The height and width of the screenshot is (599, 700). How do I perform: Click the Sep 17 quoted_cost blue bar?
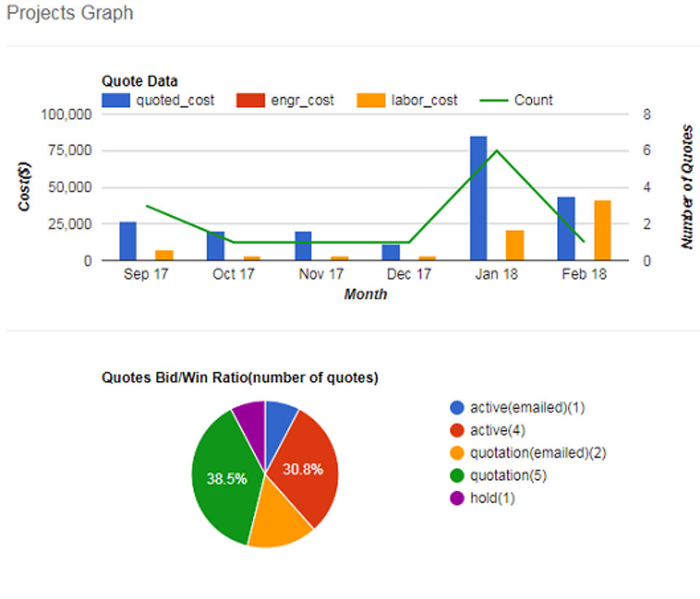click(128, 241)
